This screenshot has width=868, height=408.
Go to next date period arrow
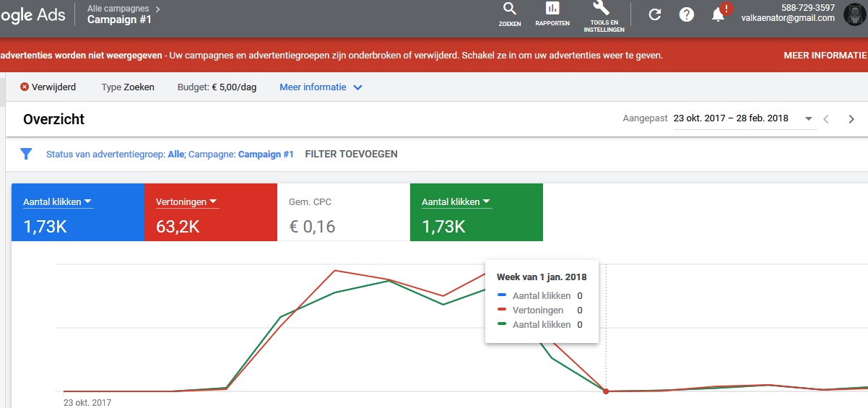click(851, 119)
